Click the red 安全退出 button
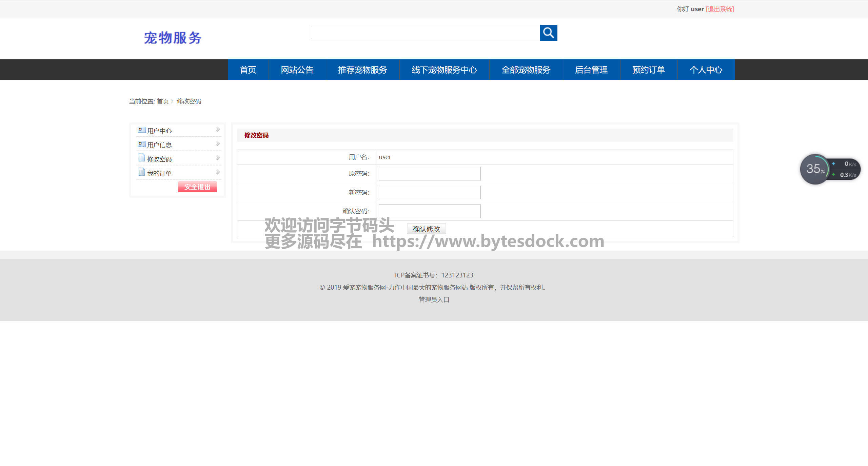 tap(197, 187)
